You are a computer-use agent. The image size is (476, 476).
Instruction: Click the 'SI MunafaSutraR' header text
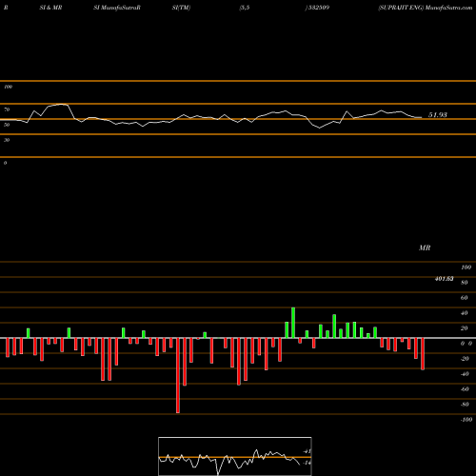pos(117,8)
